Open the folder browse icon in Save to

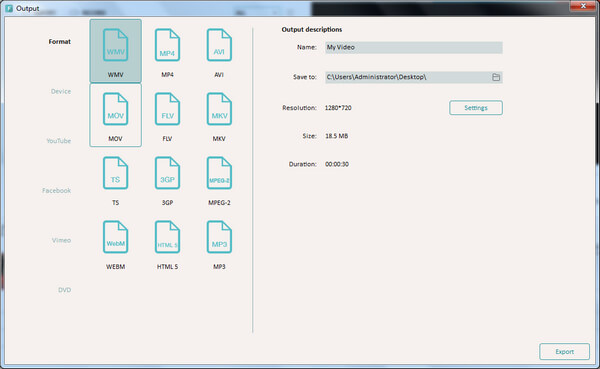[496, 77]
